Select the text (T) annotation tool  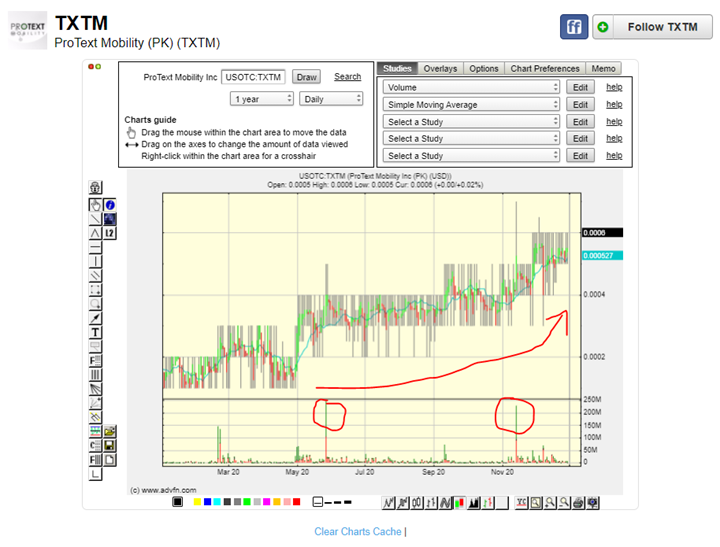pyautogui.click(x=95, y=333)
